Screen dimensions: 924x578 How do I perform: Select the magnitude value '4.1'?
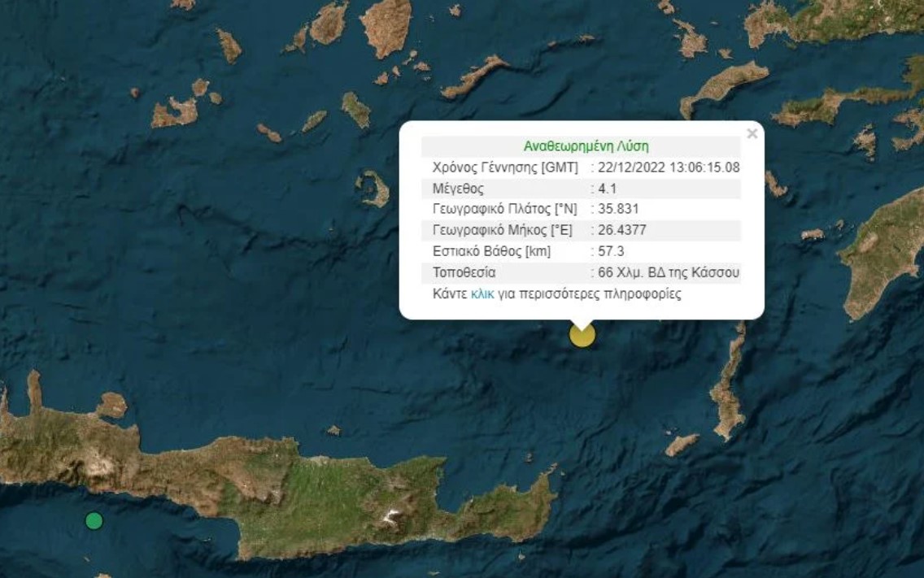coord(607,189)
